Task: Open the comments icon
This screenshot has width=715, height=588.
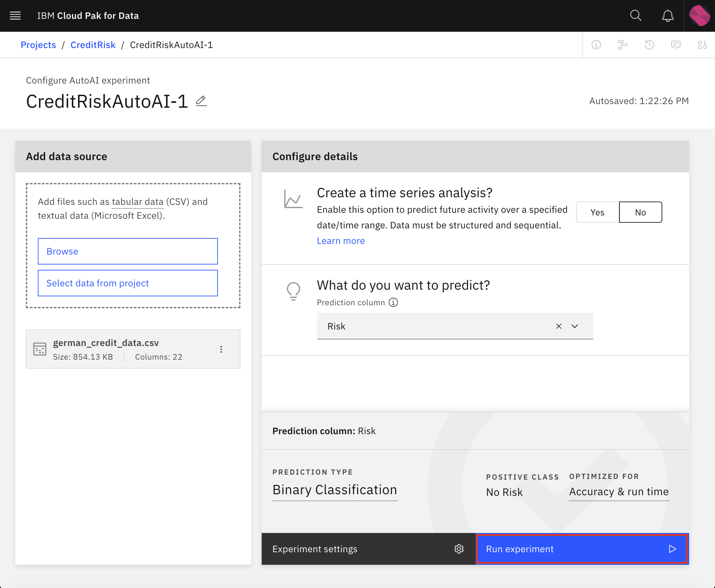Action: point(676,45)
